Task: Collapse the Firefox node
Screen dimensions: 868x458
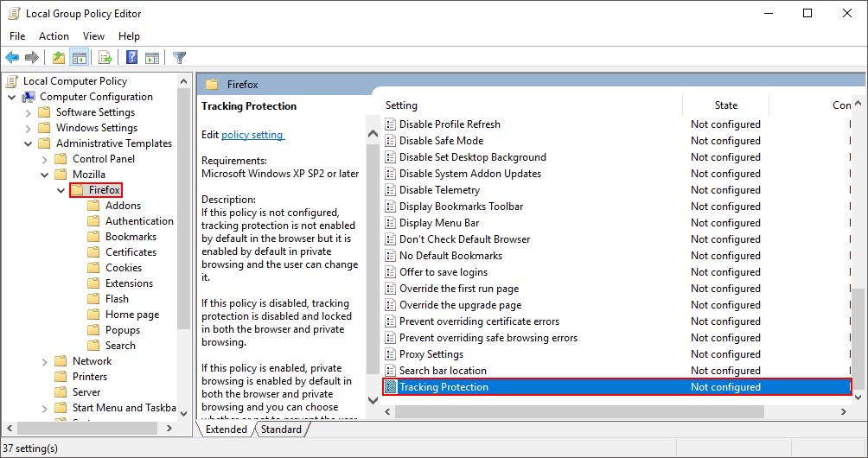Action: click(x=61, y=190)
